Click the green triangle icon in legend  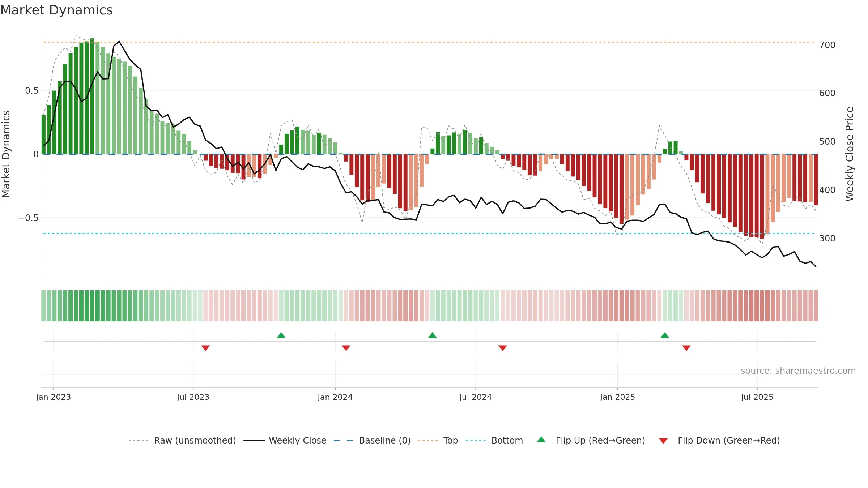541,440
